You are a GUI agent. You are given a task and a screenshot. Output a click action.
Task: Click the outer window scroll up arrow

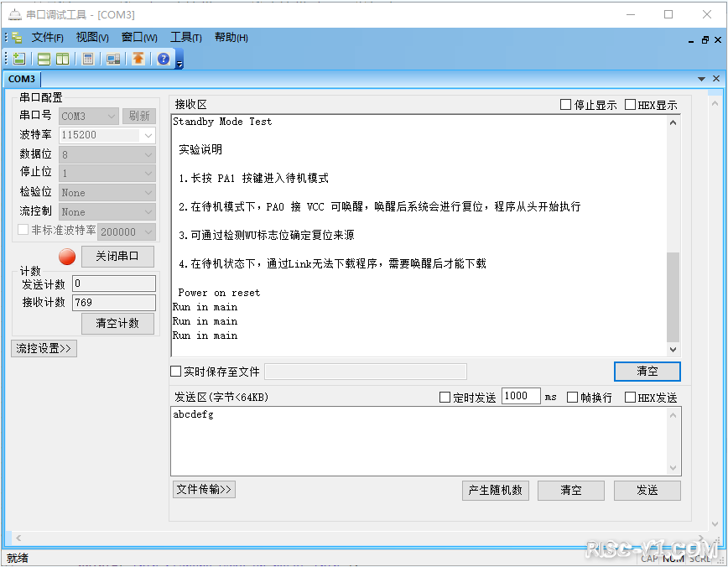click(x=715, y=103)
